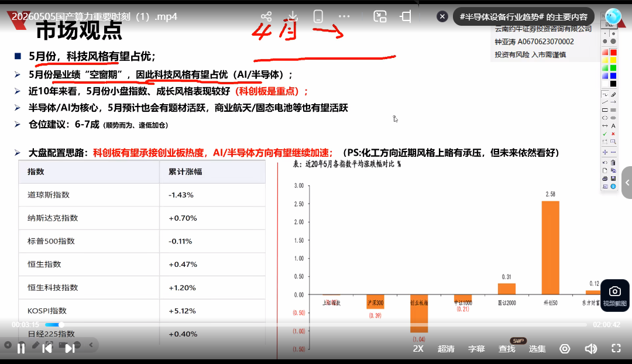The height and width of the screenshot is (364, 632).
Task: Select the arrow drawing tool
Action: coord(613,102)
